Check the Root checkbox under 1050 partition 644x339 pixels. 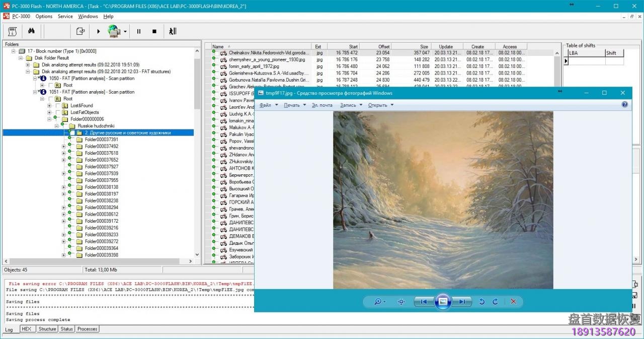[x=51, y=85]
